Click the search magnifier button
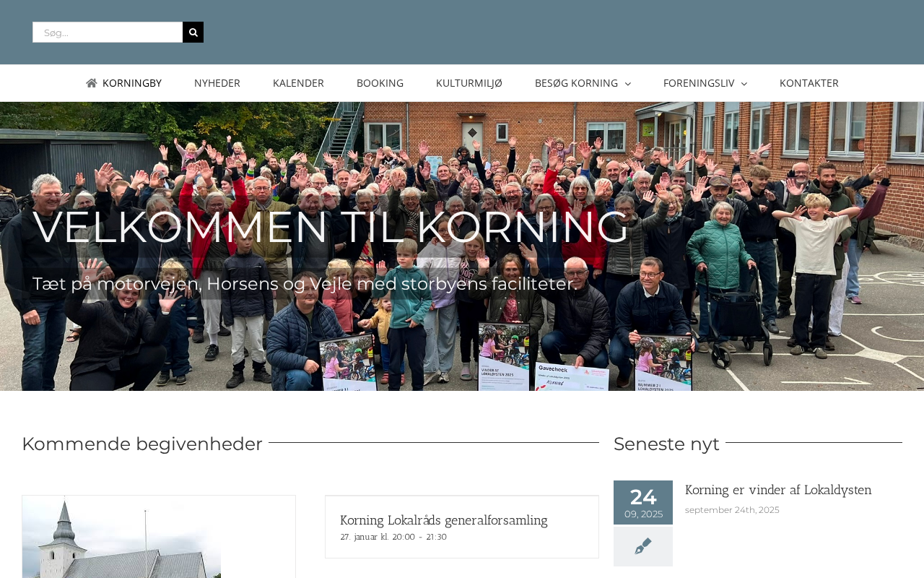 (x=193, y=33)
